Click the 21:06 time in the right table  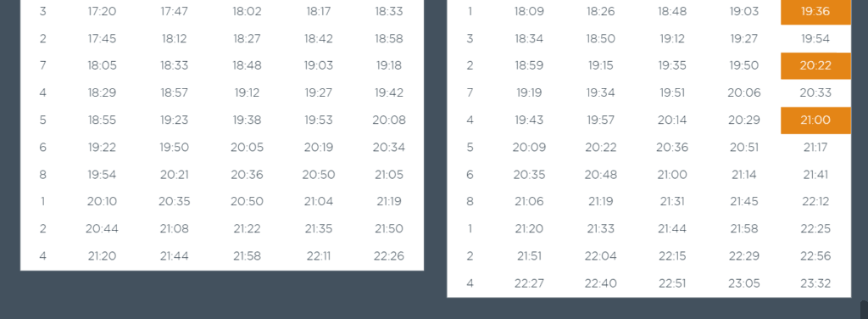529,202
